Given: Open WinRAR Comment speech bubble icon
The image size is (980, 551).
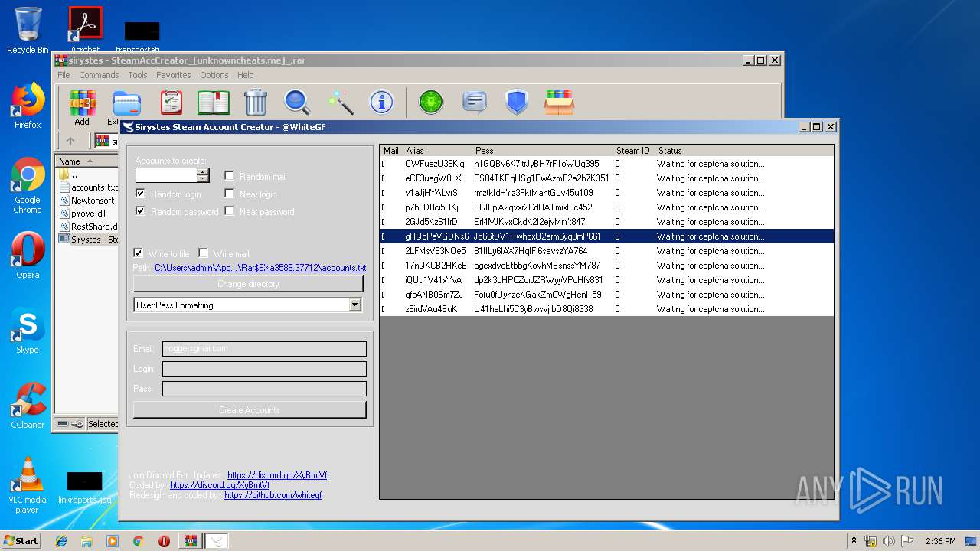Looking at the screenshot, I should (x=474, y=103).
